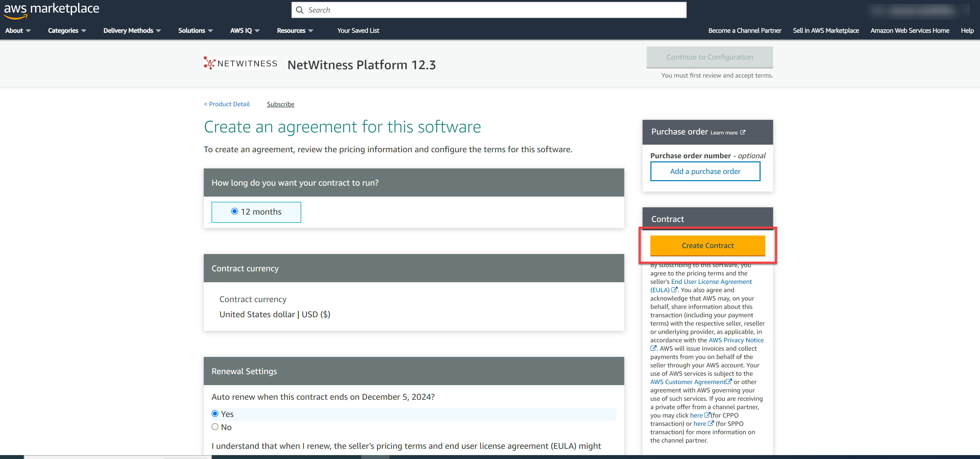Click the Create Contract button
The image size is (980, 459).
tap(707, 245)
